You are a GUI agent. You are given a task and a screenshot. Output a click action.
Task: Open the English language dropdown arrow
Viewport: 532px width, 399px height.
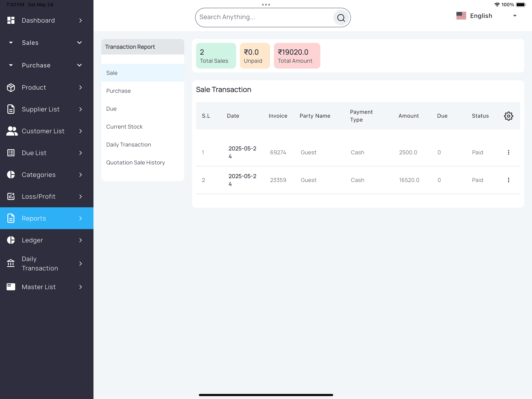point(515,16)
